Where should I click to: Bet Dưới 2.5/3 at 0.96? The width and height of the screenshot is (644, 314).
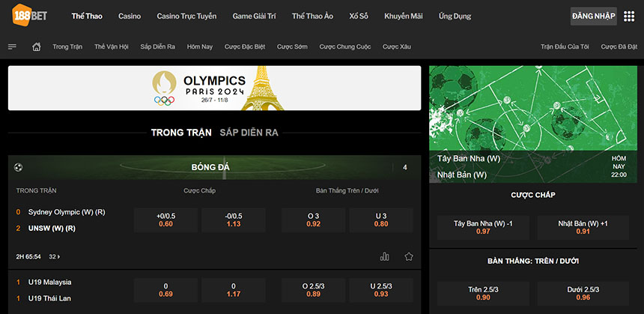[x=583, y=294]
